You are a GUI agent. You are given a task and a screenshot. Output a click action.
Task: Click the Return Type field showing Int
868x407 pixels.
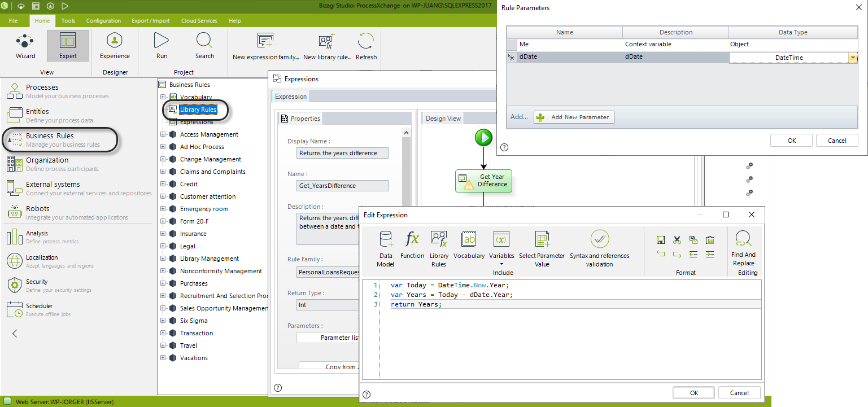(x=329, y=305)
